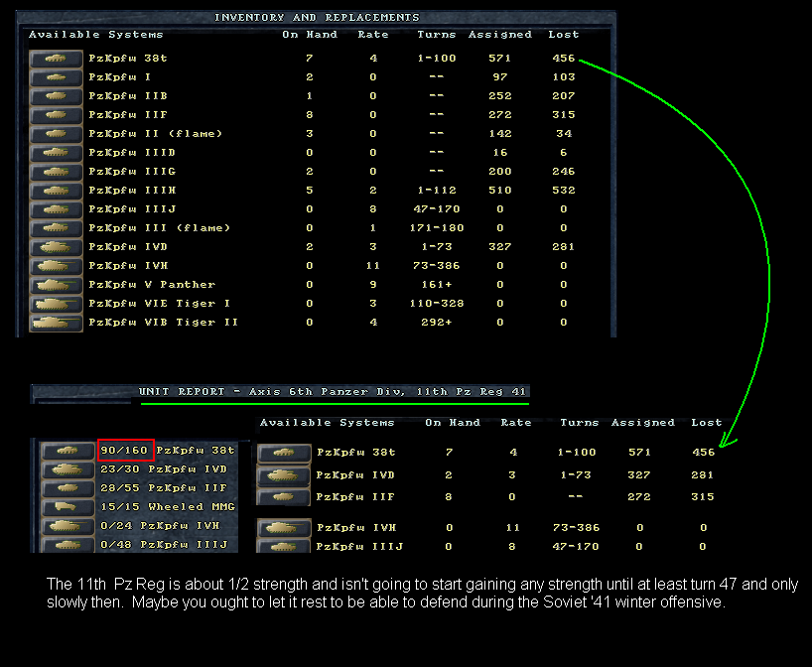Click the PzKpfw IIF tank icon in inventory
The image size is (812, 667).
56,115
